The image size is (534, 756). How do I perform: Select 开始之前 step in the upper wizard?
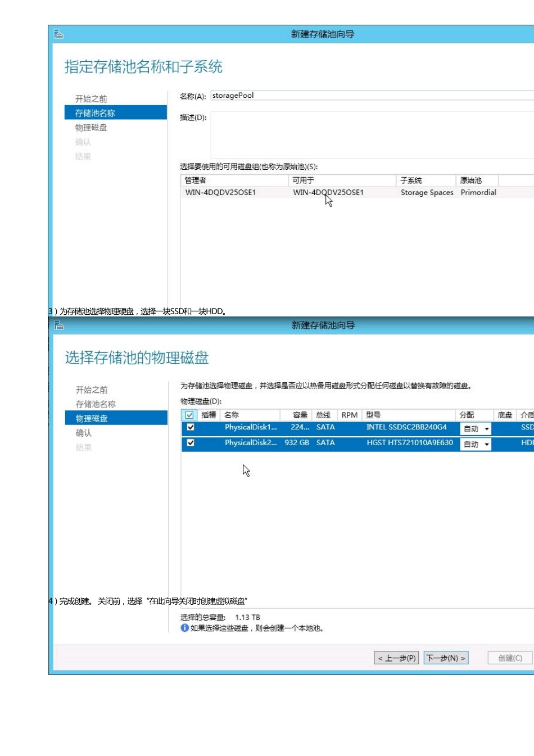click(91, 98)
